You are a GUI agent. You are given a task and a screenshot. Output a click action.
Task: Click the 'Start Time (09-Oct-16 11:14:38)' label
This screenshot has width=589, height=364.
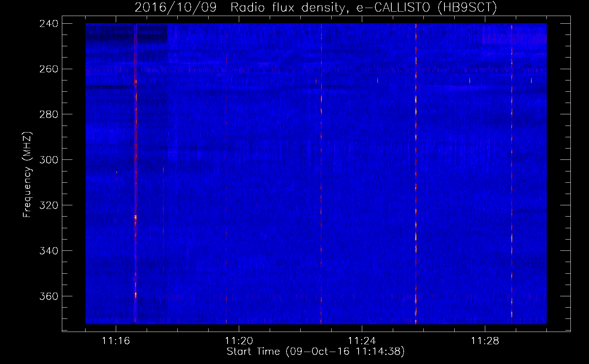click(316, 352)
